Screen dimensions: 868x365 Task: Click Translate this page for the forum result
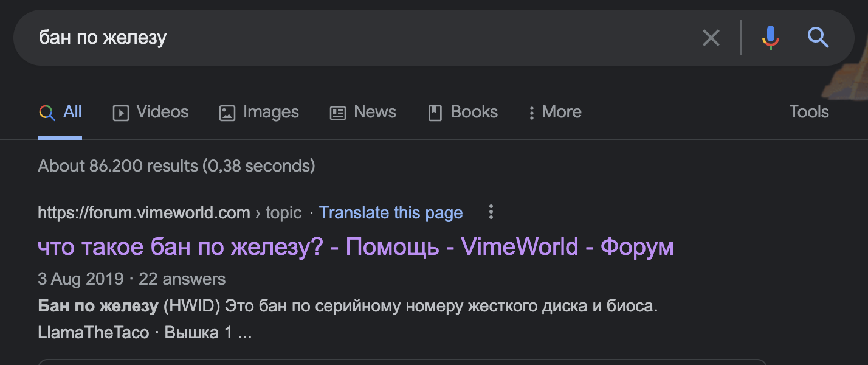click(391, 212)
